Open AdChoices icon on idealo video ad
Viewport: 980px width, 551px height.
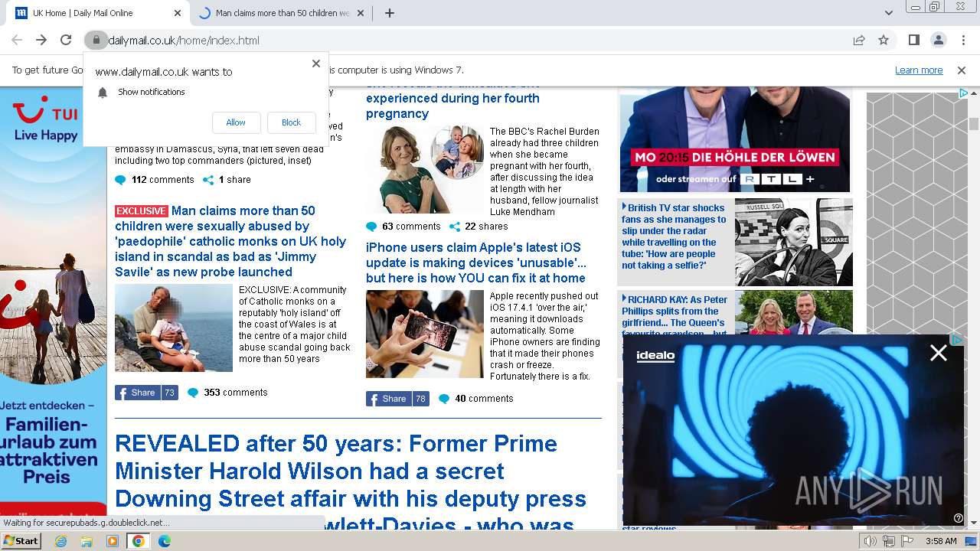click(x=957, y=340)
